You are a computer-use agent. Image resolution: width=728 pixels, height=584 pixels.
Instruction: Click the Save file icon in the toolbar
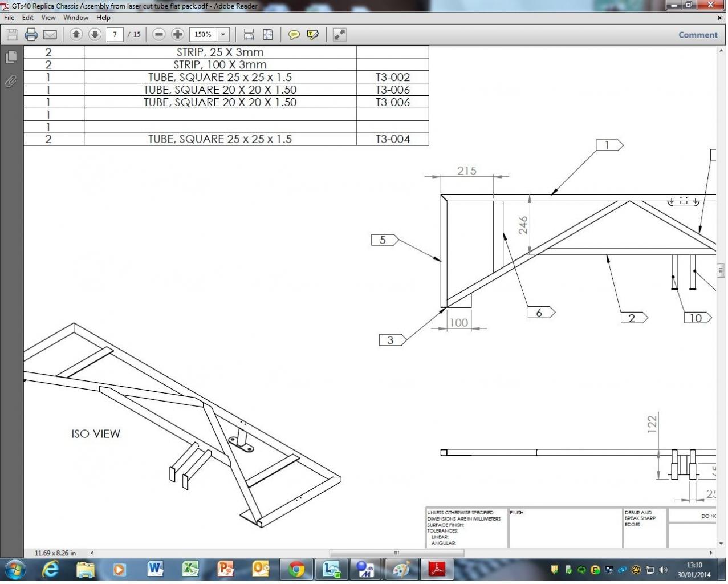pyautogui.click(x=12, y=35)
